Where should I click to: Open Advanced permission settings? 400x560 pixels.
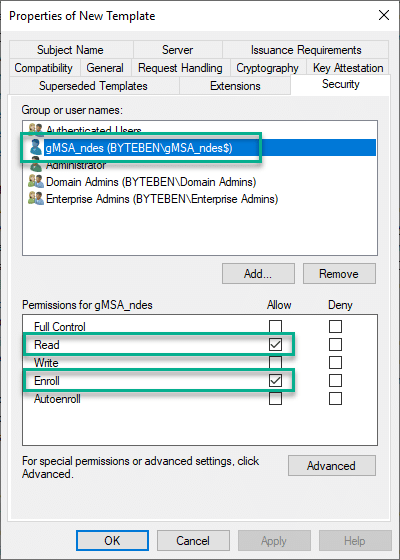[x=332, y=465]
